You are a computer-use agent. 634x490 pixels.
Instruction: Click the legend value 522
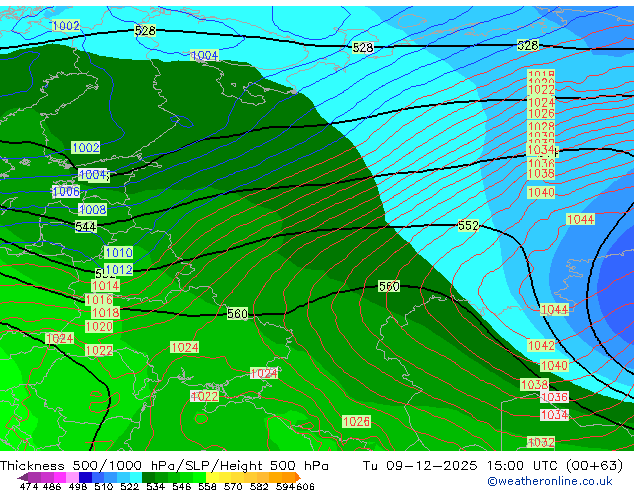129,486
